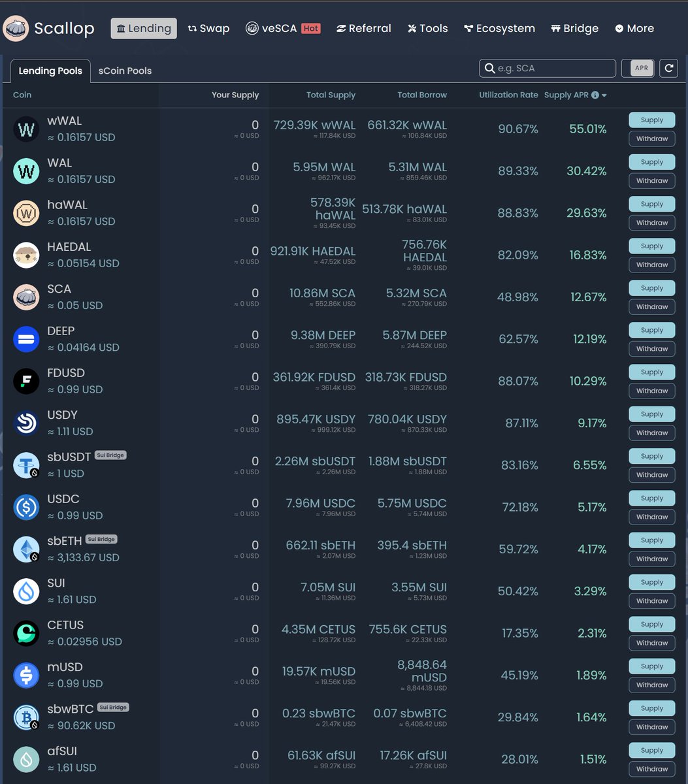This screenshot has height=784, width=688.
Task: Open the veSCA menu item
Action: 271,29
